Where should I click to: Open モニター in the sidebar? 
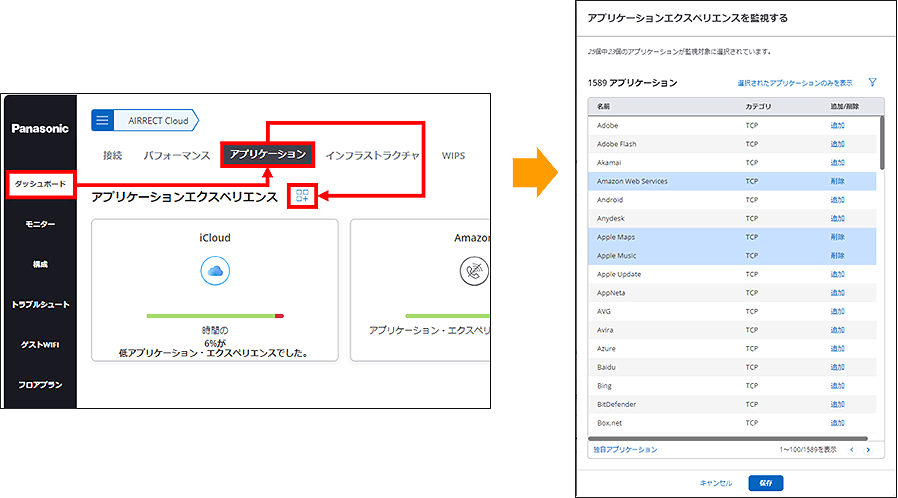click(40, 224)
